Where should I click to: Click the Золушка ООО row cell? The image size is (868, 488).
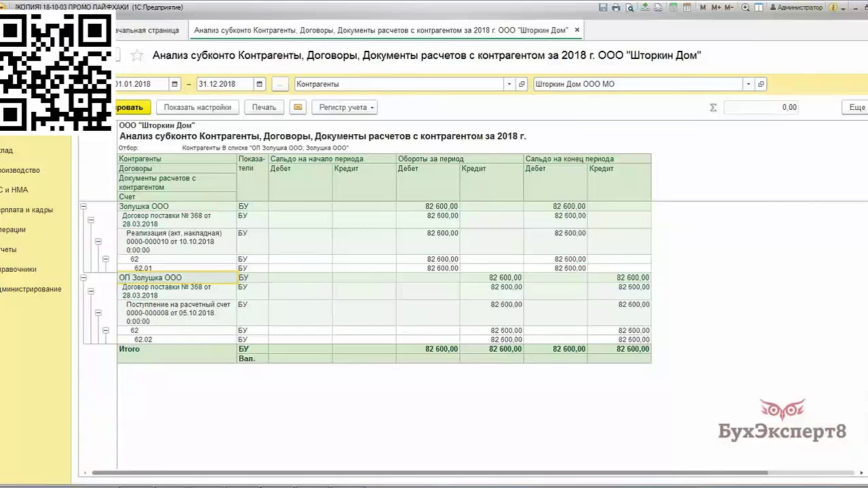pyautogui.click(x=177, y=206)
